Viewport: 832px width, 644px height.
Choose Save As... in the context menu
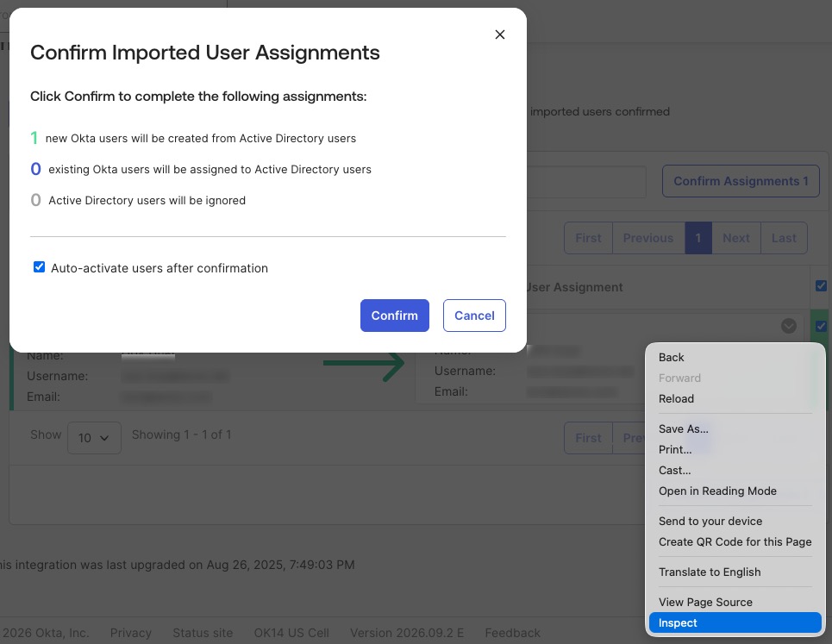click(735, 429)
